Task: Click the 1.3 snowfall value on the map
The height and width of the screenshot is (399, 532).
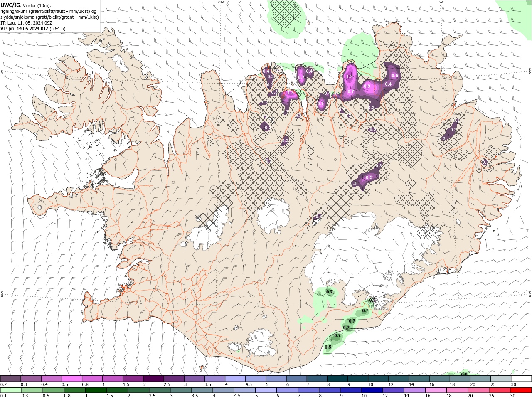Action: [291, 94]
